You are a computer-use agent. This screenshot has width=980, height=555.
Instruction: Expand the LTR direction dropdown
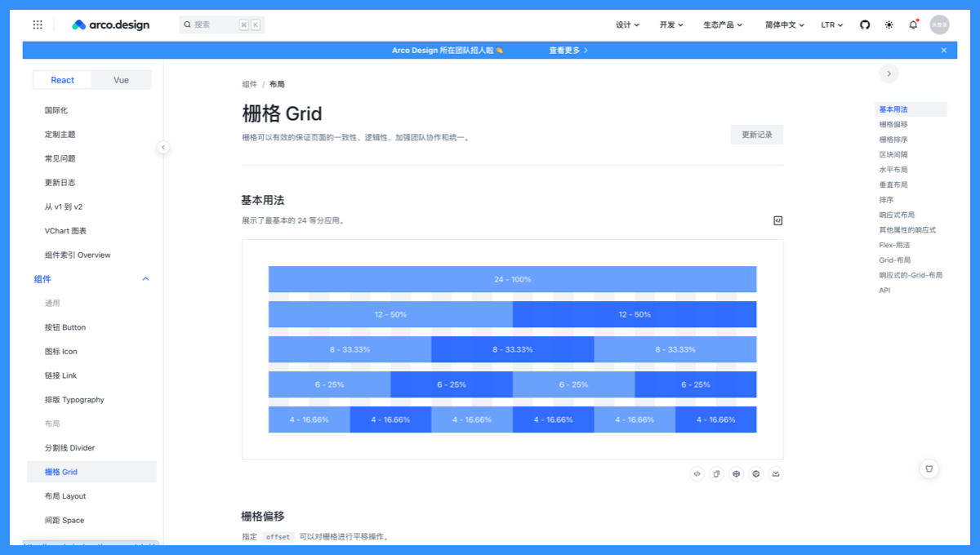click(831, 24)
